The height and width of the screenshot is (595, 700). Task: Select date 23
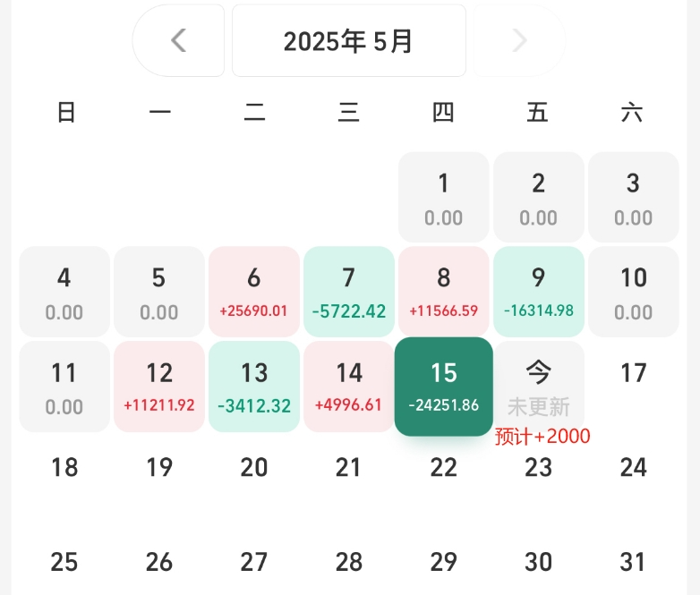pyautogui.click(x=539, y=468)
